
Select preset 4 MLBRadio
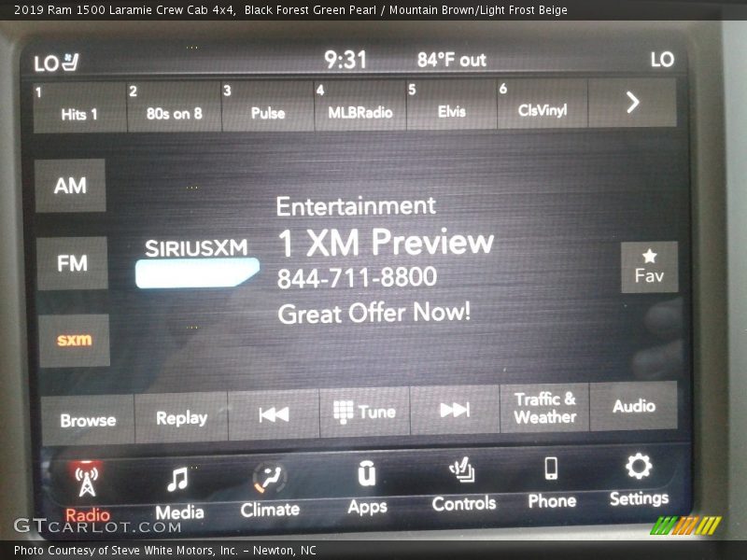(x=359, y=105)
